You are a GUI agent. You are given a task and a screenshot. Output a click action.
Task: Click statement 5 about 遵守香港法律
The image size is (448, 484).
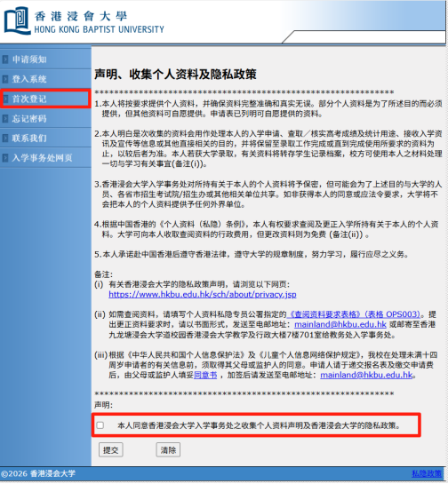tap(252, 254)
